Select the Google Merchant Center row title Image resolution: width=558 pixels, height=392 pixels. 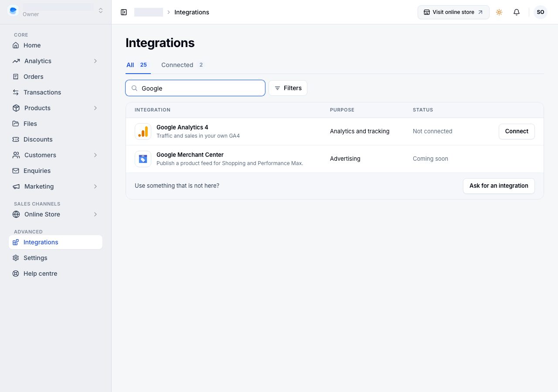click(190, 155)
